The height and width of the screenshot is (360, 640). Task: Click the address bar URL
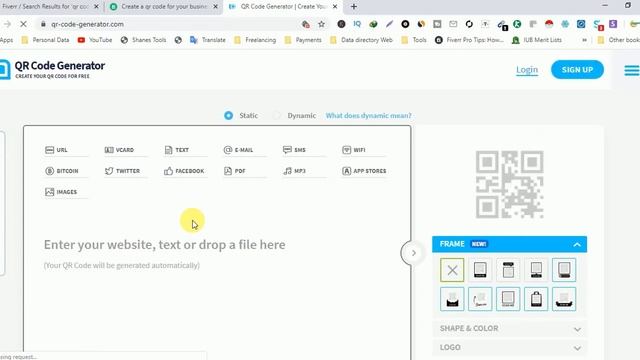click(x=87, y=24)
